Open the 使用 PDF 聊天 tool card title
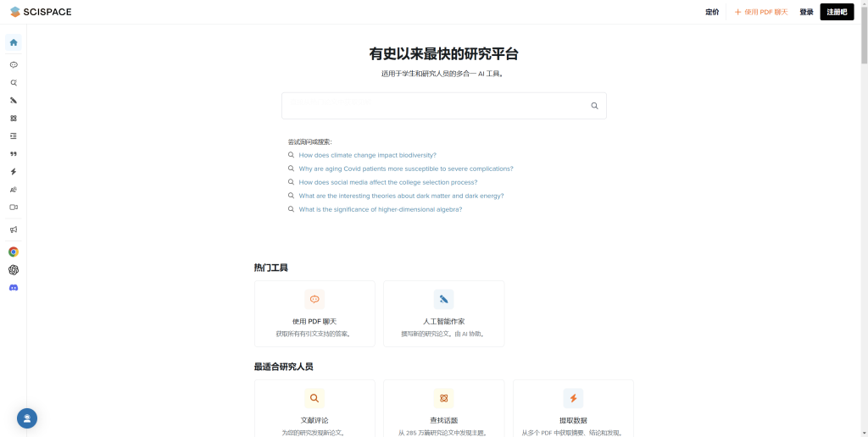868x437 pixels. coord(314,321)
